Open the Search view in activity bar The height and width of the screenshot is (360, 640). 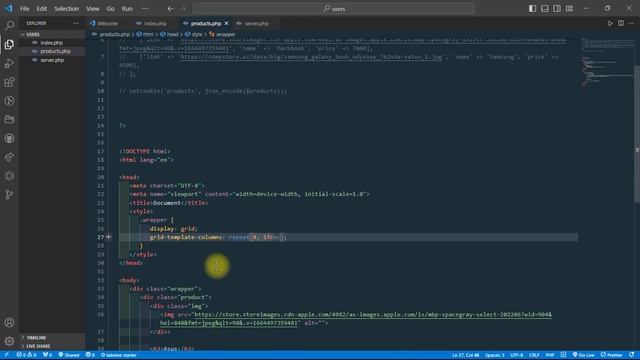9,25
